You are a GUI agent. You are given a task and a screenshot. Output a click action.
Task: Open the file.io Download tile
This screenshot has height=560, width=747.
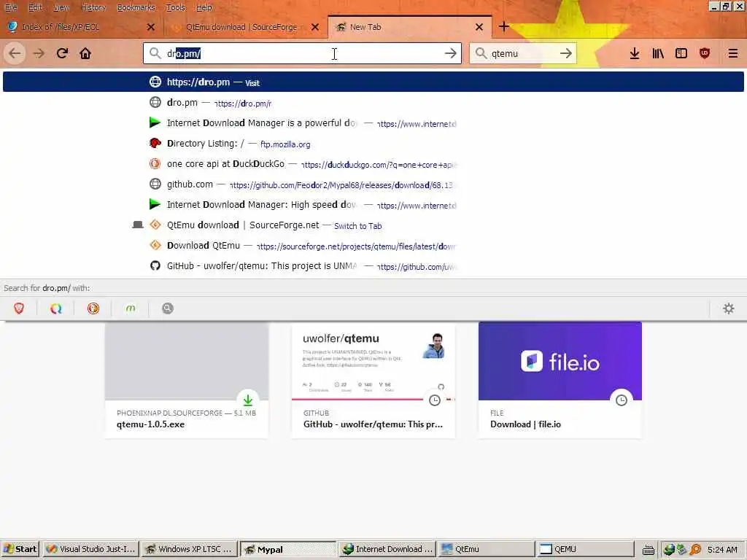[x=560, y=380]
